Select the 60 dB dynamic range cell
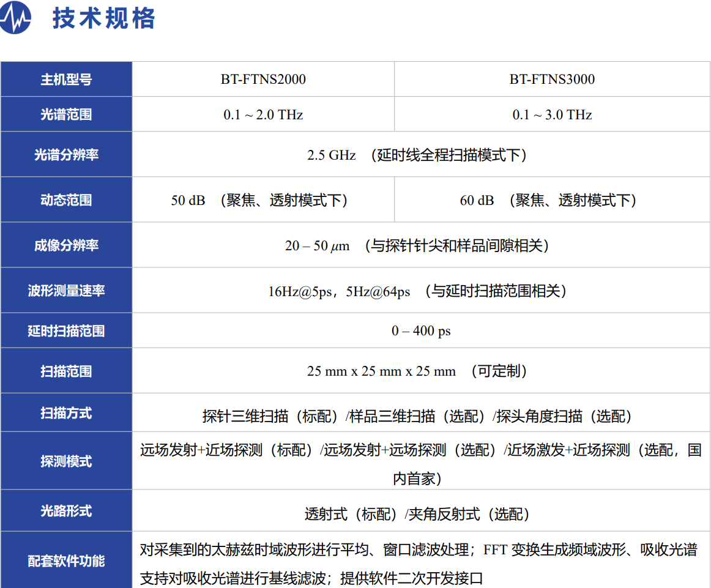711x588 pixels. [552, 200]
